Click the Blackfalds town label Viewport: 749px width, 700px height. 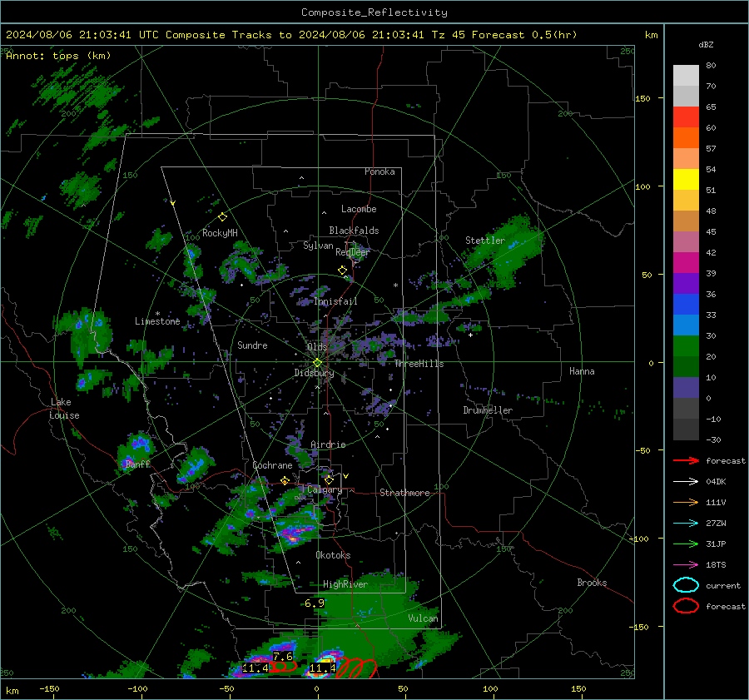tap(354, 231)
